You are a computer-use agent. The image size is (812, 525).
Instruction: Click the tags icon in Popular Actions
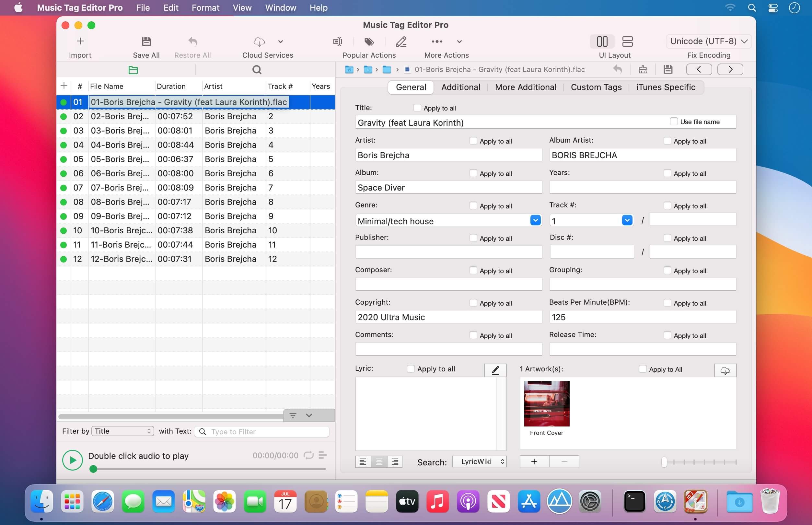click(369, 41)
